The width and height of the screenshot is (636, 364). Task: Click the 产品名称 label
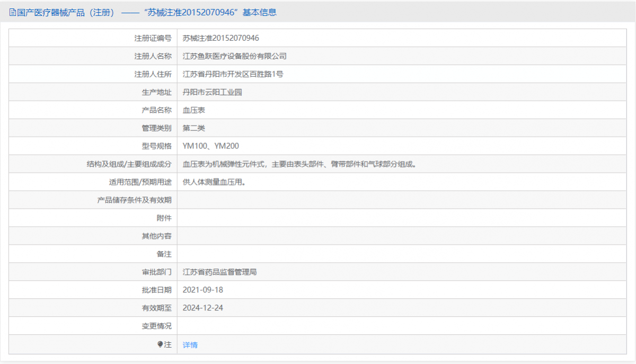(157, 110)
